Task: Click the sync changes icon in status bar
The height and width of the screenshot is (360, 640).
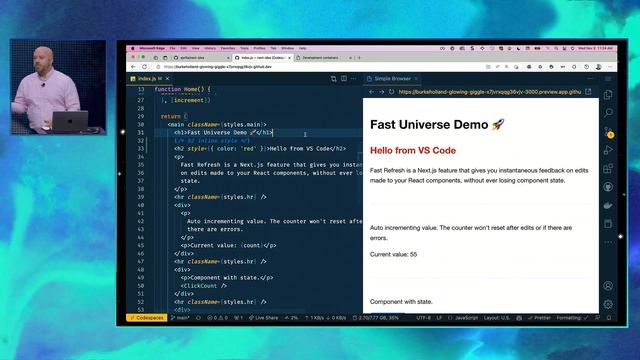Action: [x=198, y=318]
